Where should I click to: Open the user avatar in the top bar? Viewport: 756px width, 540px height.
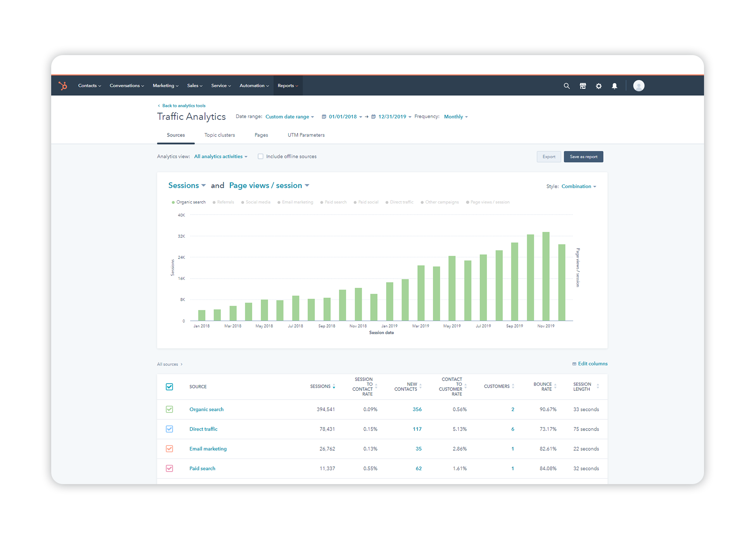pos(639,85)
